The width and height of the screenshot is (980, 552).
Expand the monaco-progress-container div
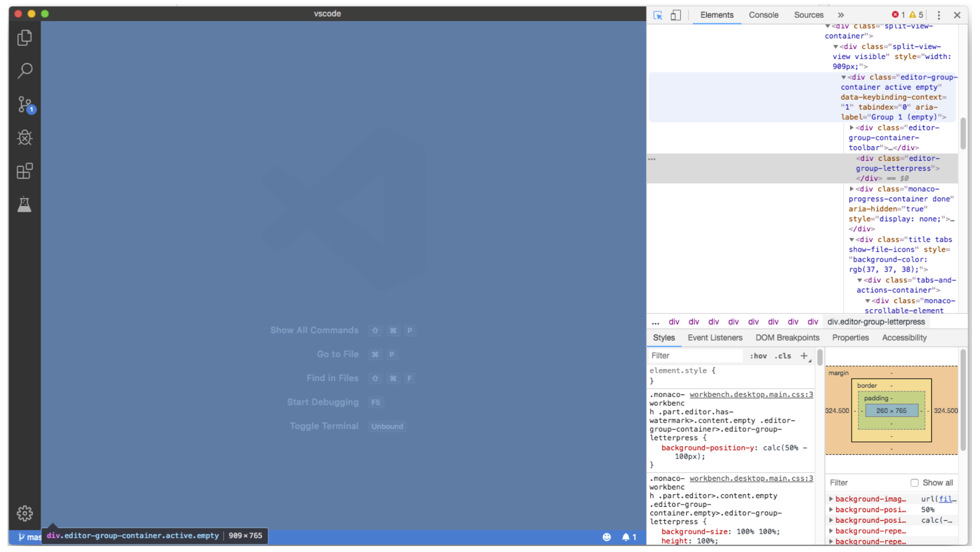pos(852,189)
